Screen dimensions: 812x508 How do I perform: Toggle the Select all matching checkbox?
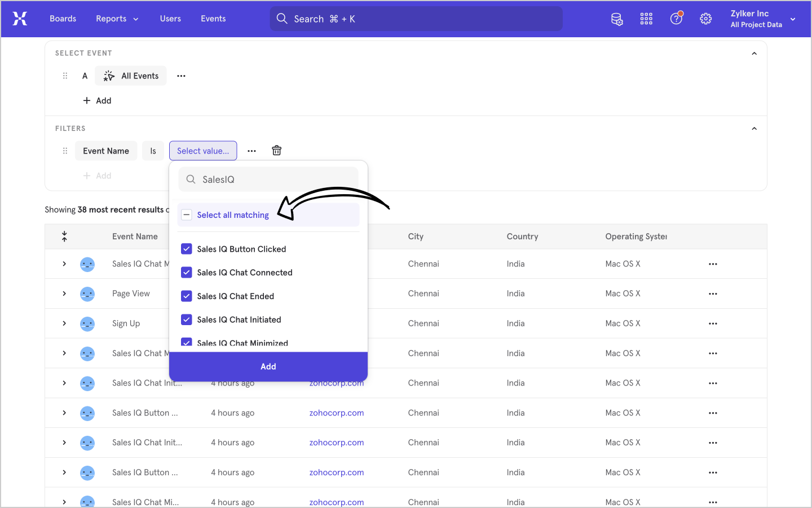tap(187, 215)
